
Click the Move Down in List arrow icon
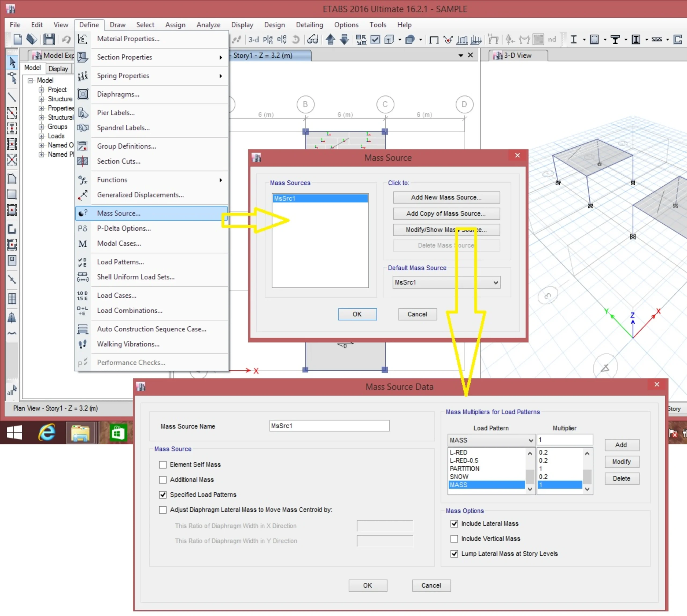click(345, 39)
